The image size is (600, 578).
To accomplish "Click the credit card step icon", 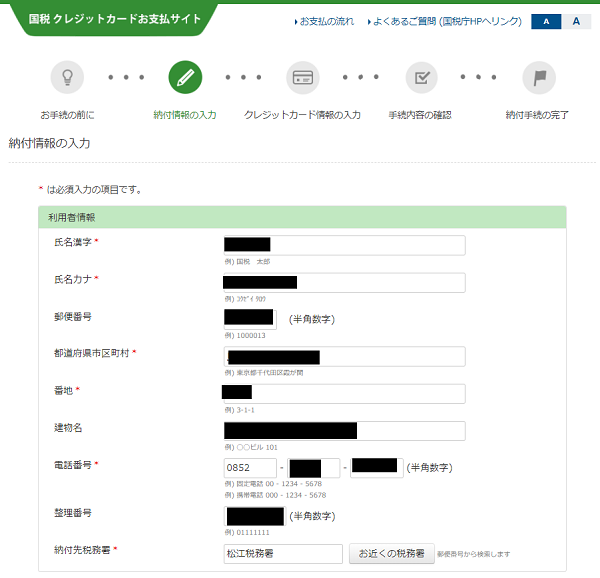I will click(303, 77).
